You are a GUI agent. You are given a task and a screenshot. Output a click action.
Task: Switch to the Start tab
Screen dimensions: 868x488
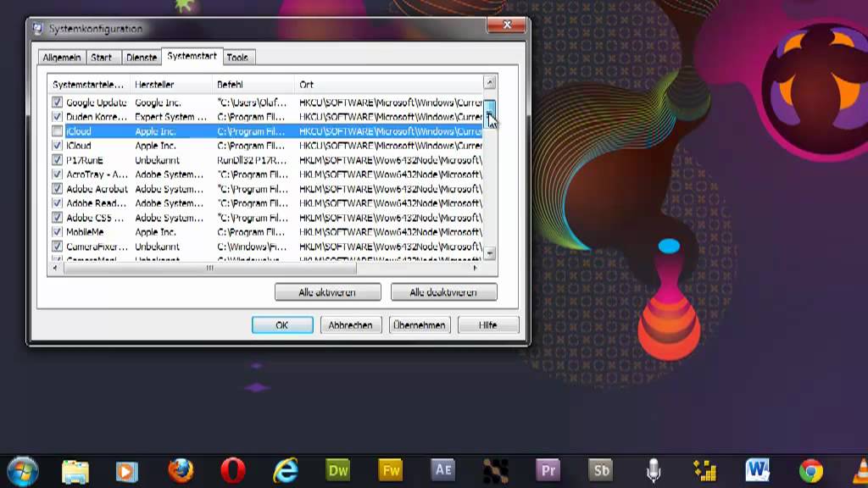click(x=102, y=58)
